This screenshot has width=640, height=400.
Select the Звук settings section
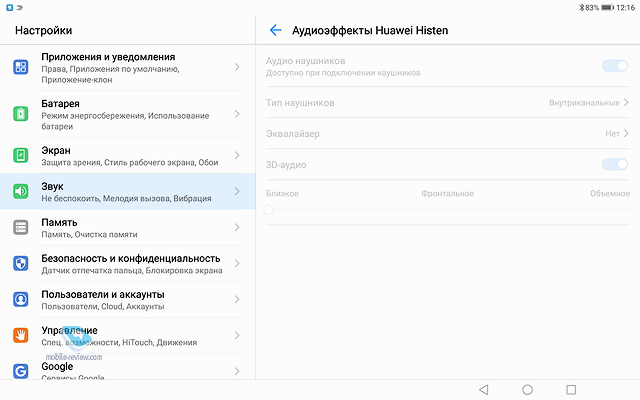point(127,191)
